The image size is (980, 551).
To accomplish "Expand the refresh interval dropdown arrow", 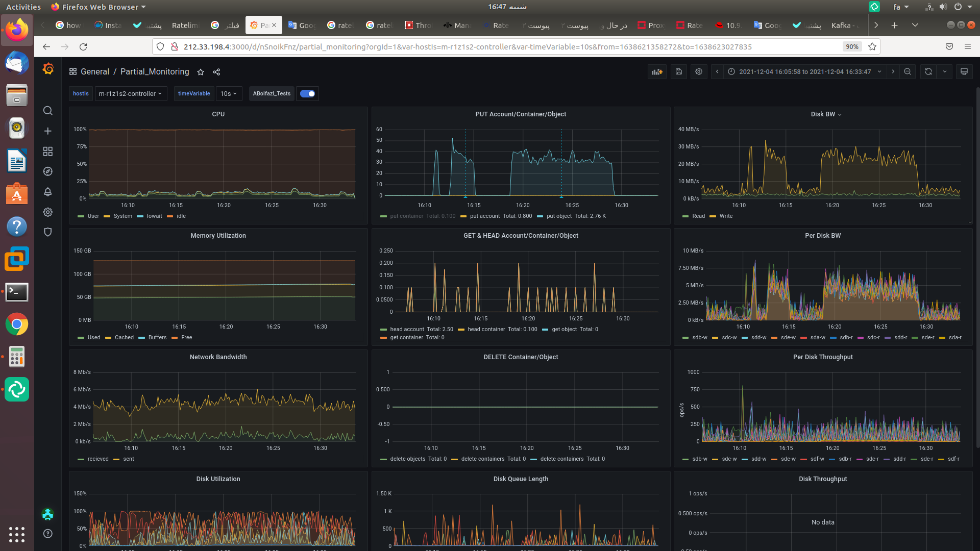I will [x=945, y=72].
